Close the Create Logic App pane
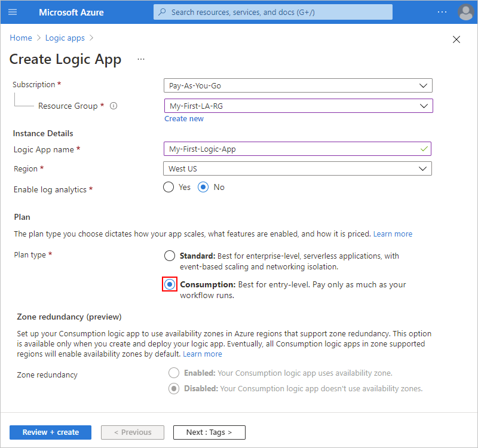The image size is (478, 448). pyautogui.click(x=456, y=39)
